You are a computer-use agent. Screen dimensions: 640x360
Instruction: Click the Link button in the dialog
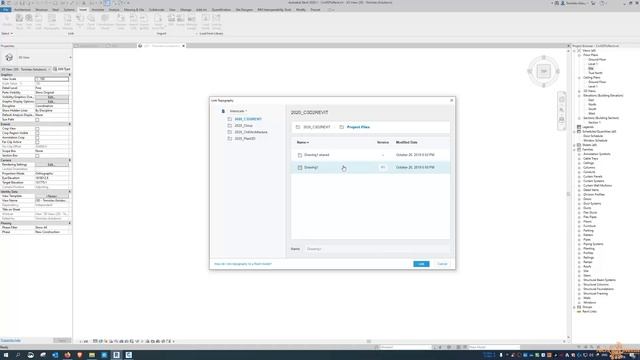(x=421, y=264)
